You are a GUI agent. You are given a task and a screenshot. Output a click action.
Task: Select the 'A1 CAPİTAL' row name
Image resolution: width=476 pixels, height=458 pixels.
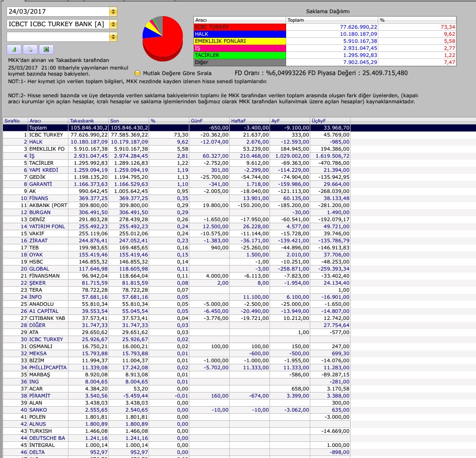(44, 311)
